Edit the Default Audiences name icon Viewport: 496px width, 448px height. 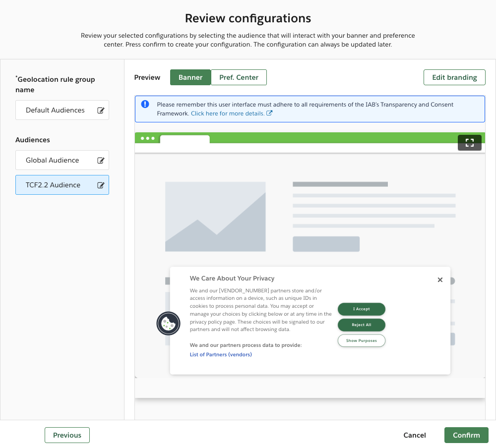pos(101,111)
